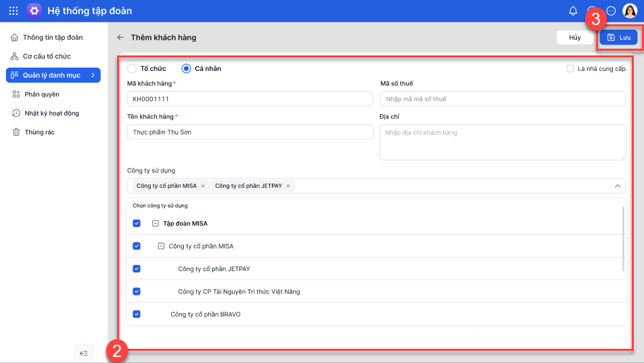Click the Hủy button
The width and height of the screenshot is (644, 363).
tap(574, 37)
